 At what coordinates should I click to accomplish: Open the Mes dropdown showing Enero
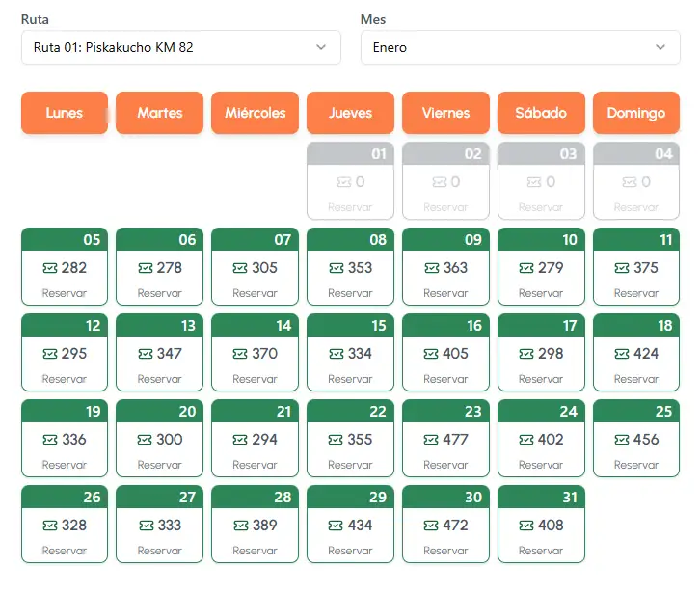[520, 47]
